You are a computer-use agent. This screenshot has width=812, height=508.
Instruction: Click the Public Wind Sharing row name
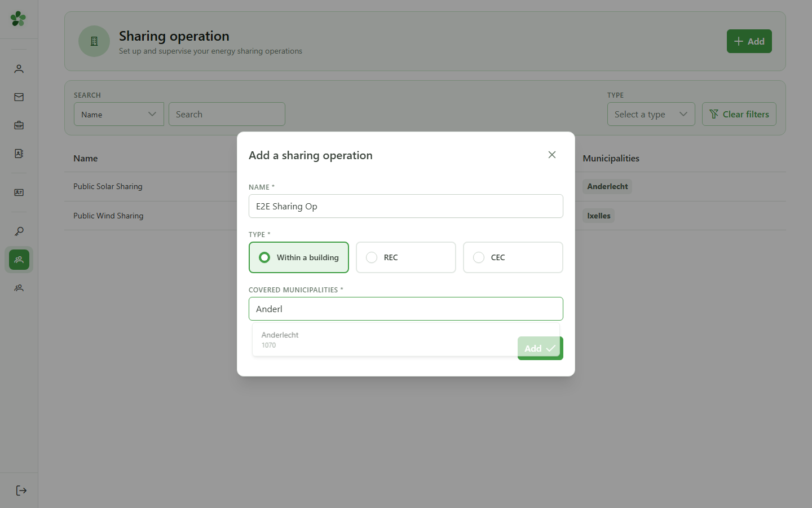tap(108, 216)
